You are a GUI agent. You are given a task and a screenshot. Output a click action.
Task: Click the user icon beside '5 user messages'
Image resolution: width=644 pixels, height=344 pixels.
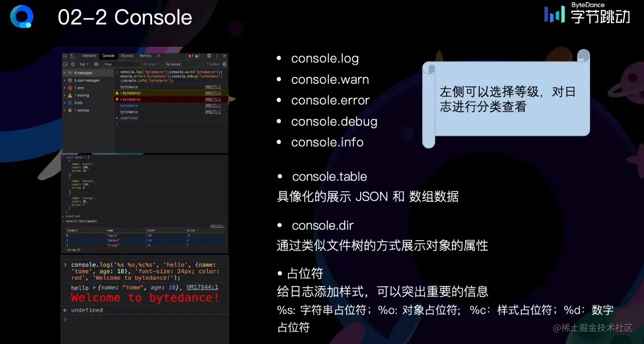pyautogui.click(x=70, y=80)
